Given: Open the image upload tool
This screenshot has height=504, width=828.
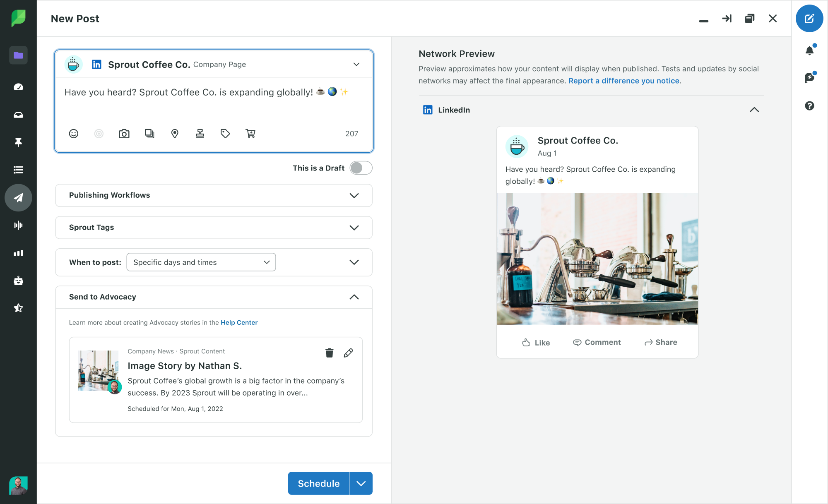Looking at the screenshot, I should 124,134.
